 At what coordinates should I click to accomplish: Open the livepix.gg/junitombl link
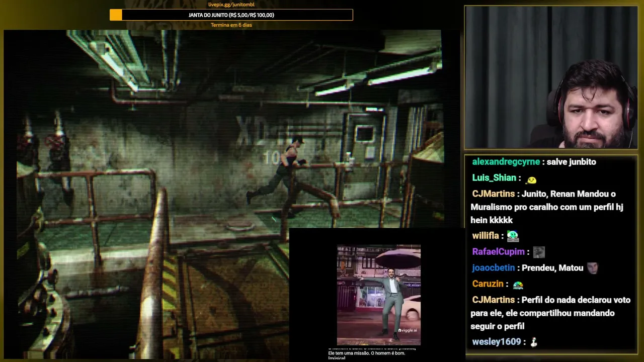(231, 5)
